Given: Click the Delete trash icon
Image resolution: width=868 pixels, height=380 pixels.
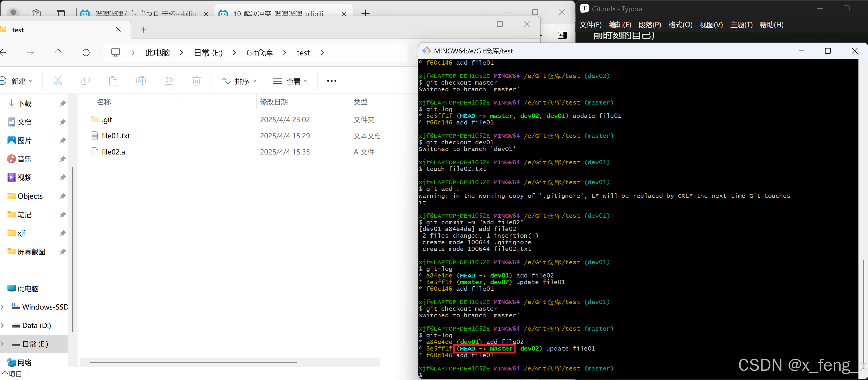Looking at the screenshot, I should [196, 81].
